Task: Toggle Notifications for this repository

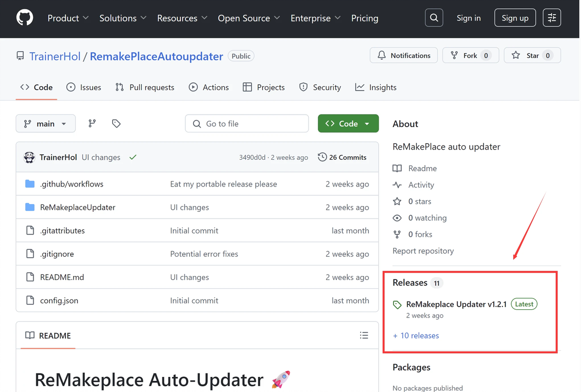Action: click(x=404, y=56)
